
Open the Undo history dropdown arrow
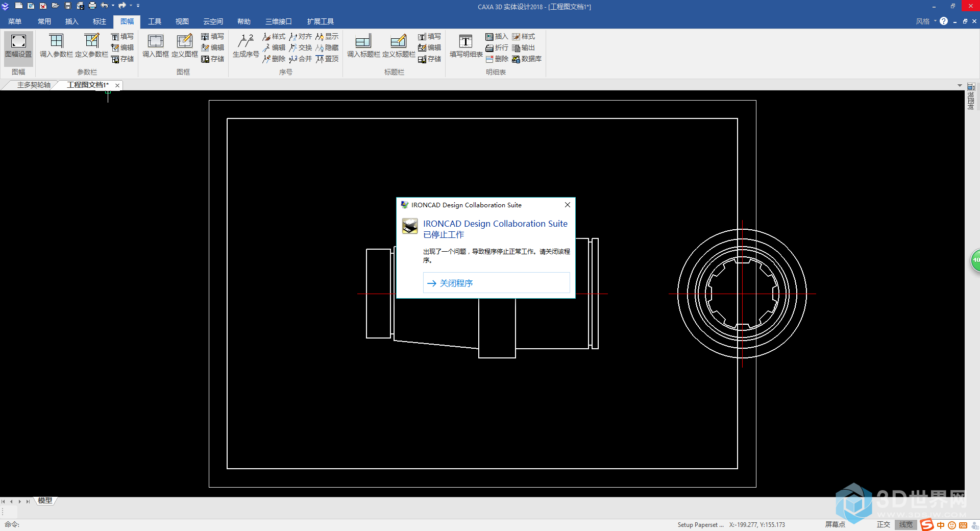point(113,6)
